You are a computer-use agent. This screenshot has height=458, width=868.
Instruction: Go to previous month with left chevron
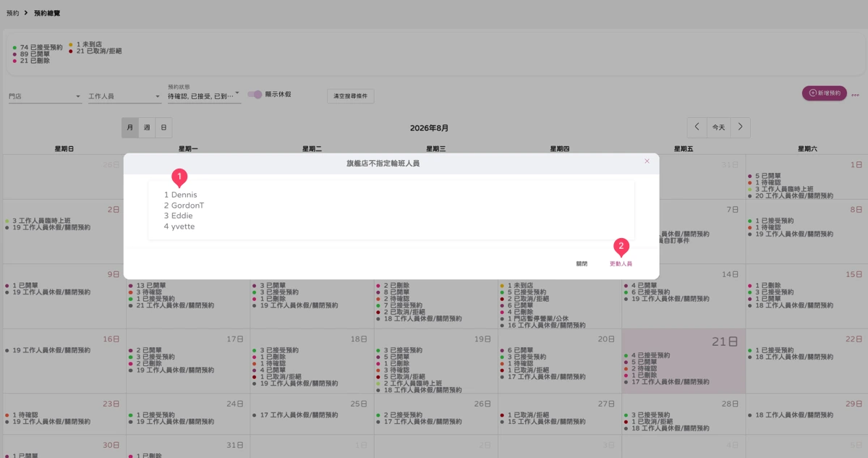[x=697, y=127]
